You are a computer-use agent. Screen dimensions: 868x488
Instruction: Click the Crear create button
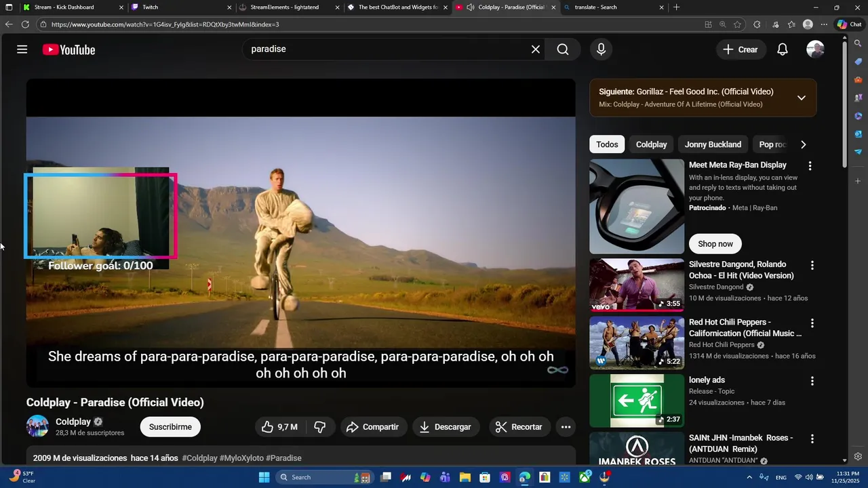point(741,49)
